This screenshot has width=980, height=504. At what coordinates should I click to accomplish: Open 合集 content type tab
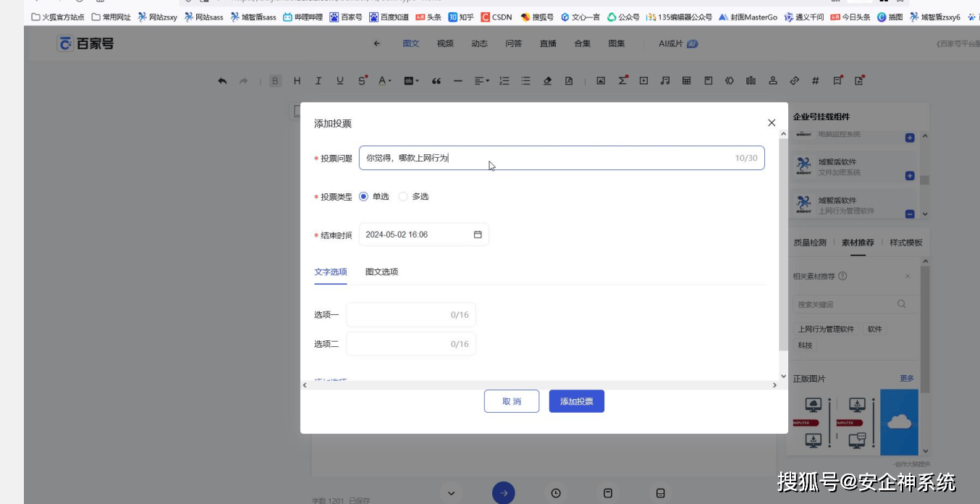(582, 43)
